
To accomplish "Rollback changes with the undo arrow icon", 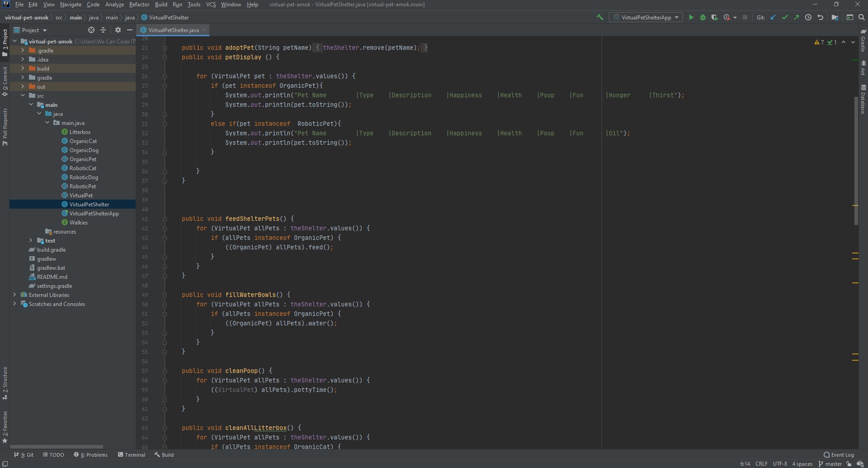I will [x=820, y=17].
